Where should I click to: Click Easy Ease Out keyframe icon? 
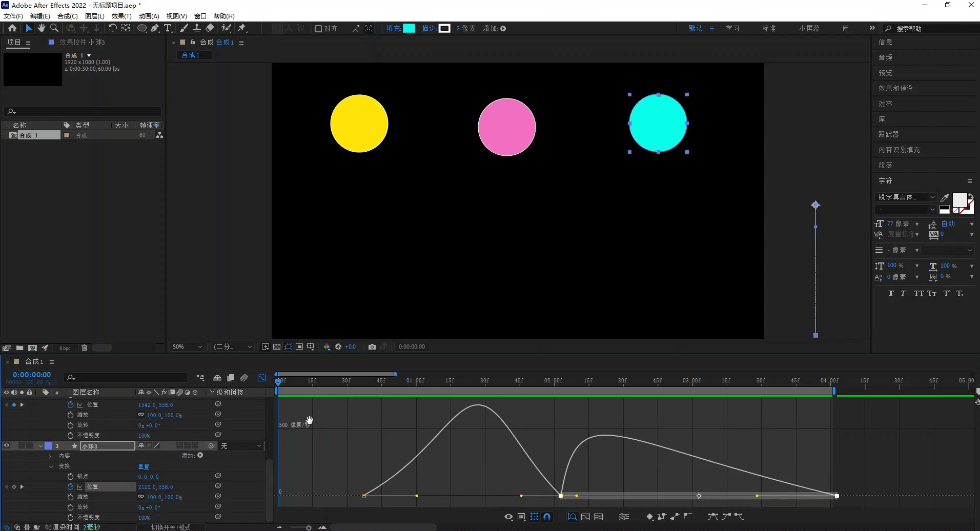(739, 517)
